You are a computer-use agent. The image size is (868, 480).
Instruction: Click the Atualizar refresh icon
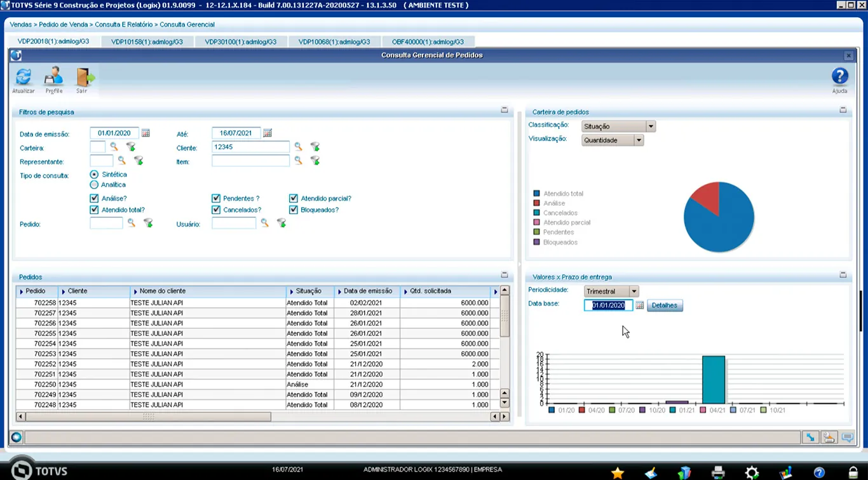(24, 77)
